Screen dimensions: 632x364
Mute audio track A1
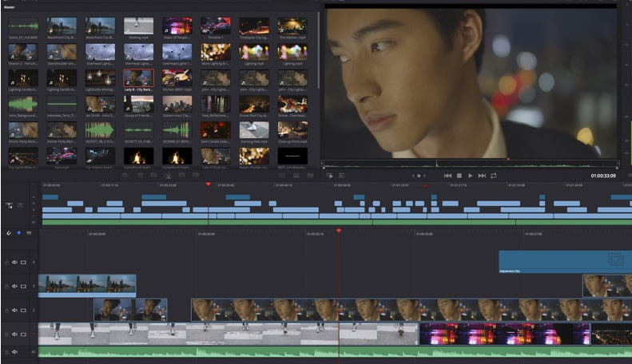pyautogui.click(x=15, y=352)
